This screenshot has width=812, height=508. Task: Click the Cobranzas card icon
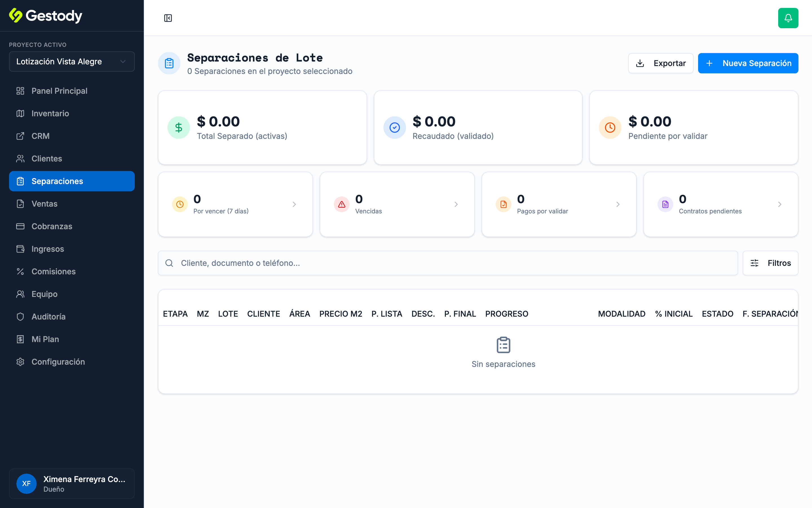pos(21,226)
